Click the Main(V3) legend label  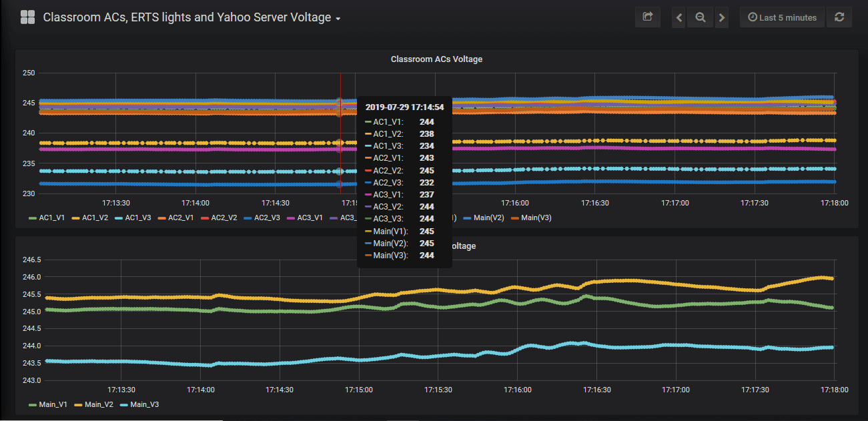tap(536, 218)
